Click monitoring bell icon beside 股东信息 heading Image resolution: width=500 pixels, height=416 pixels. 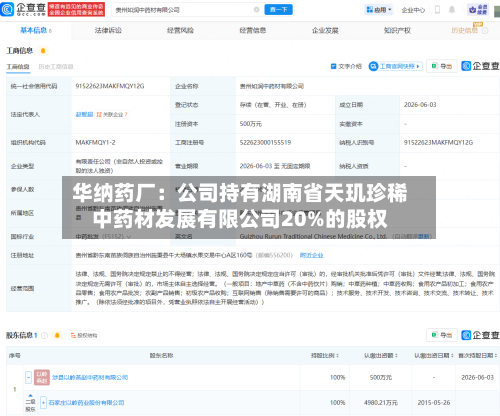point(57,335)
